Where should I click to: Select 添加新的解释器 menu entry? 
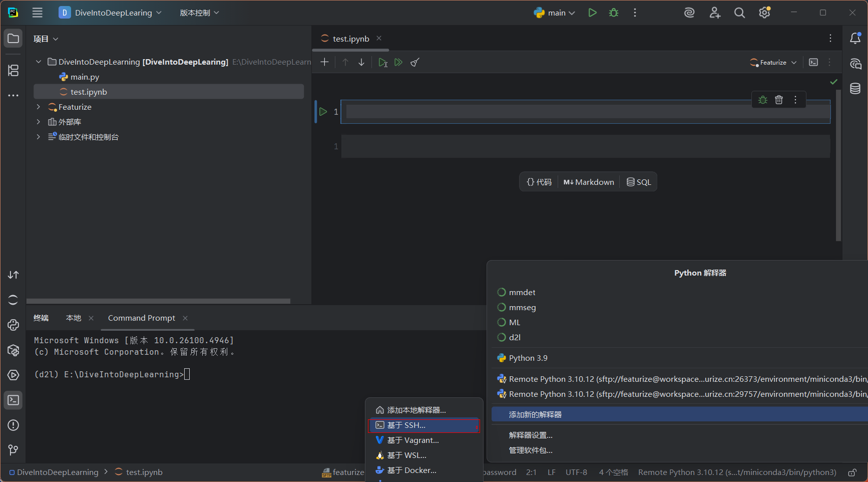(x=679, y=415)
